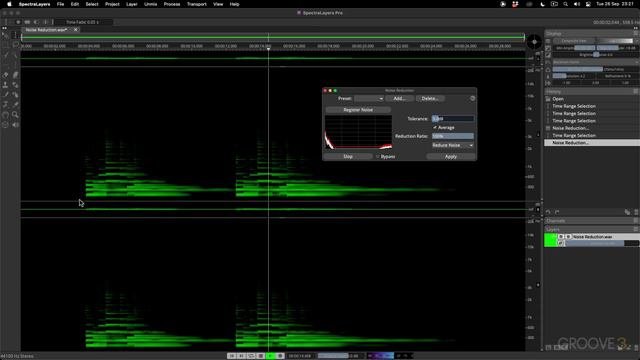640x360 pixels.
Task: Click the Record button in transport bar
Action: (x=280, y=356)
